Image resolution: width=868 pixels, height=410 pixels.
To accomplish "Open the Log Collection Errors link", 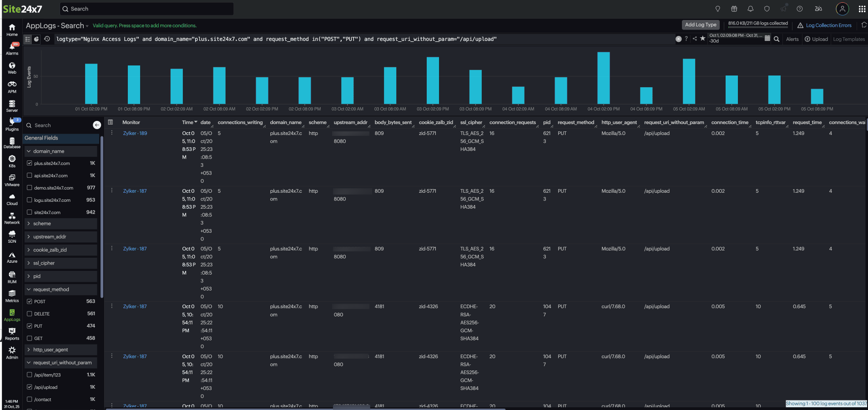I will (828, 25).
